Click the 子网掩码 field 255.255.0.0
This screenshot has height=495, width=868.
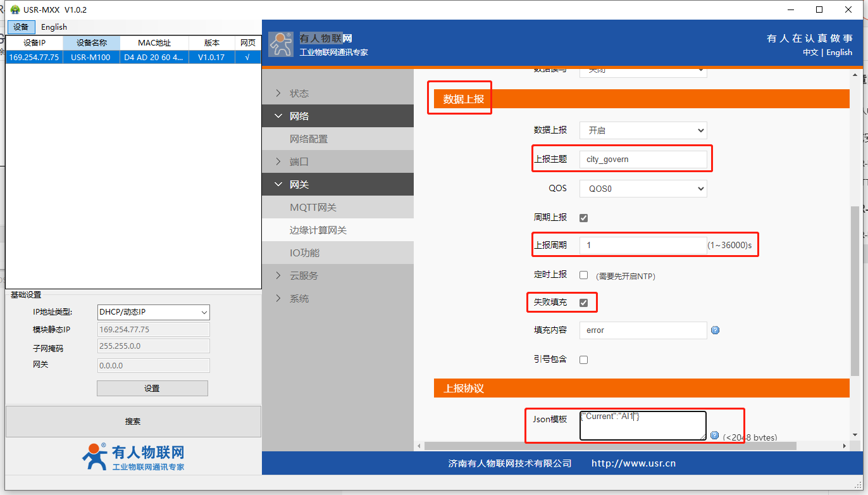[x=154, y=346]
